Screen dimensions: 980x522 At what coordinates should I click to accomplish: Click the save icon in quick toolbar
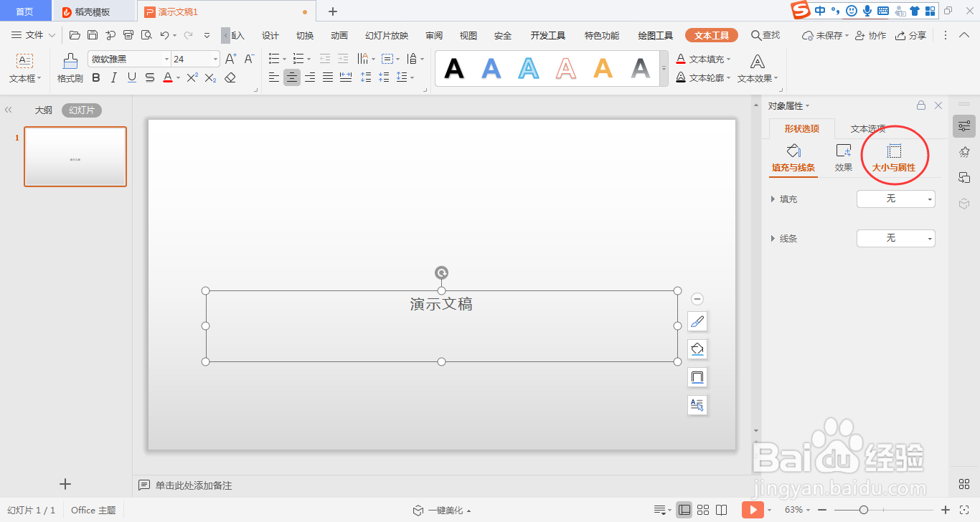(x=93, y=35)
